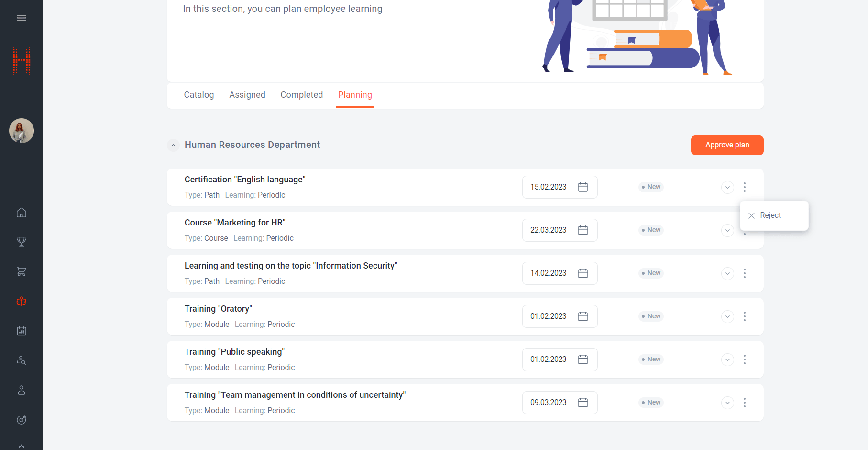Screen dimensions: 868x450
Task: Switch to the Completed tab
Action: [301, 95]
